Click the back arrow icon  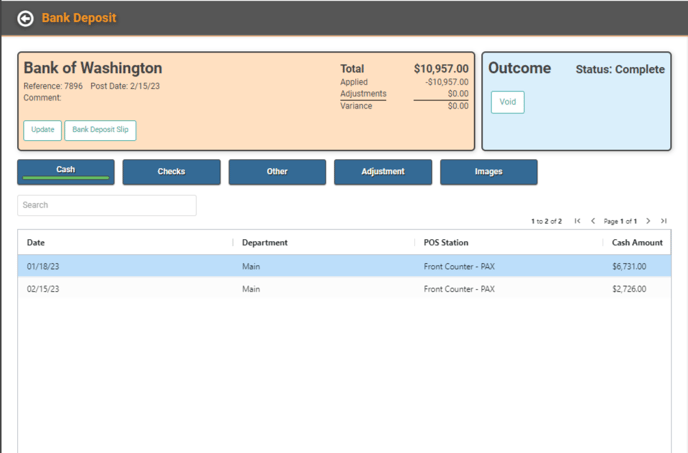click(26, 18)
